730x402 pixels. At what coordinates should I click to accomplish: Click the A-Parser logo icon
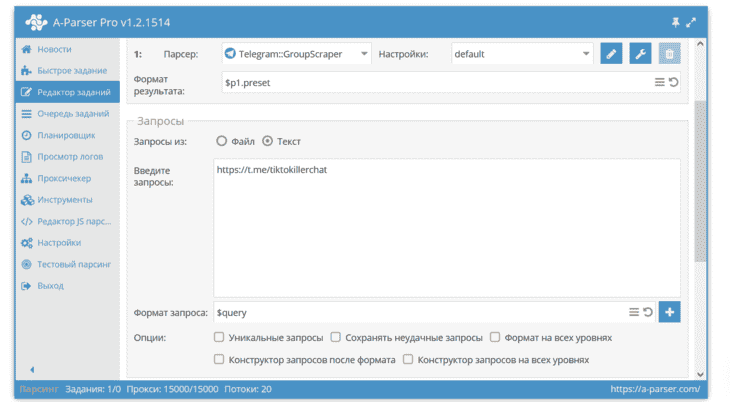(36, 22)
